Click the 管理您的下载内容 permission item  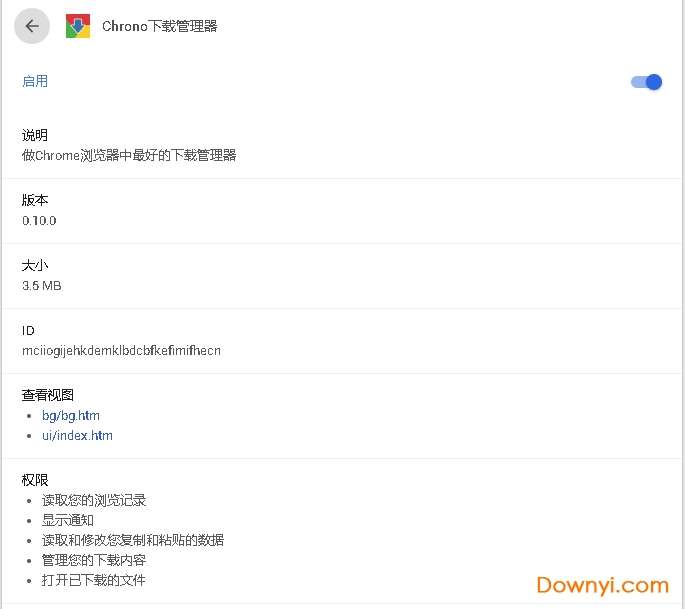coord(94,560)
